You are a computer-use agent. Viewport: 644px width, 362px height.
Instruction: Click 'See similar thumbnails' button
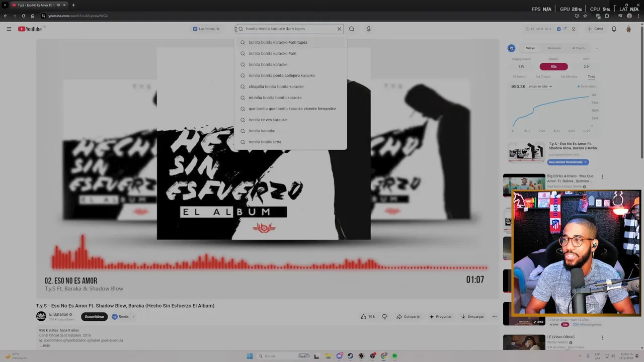568,162
